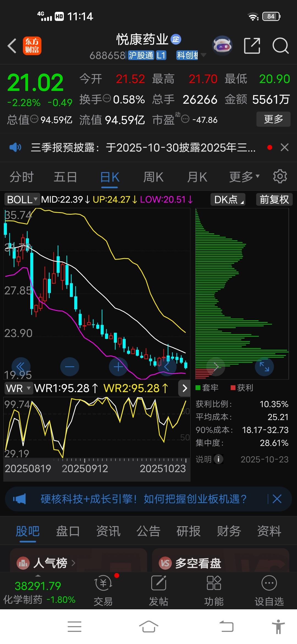297x644 pixels.
Task: Switch to the 月K chart tab
Action: pos(197,177)
